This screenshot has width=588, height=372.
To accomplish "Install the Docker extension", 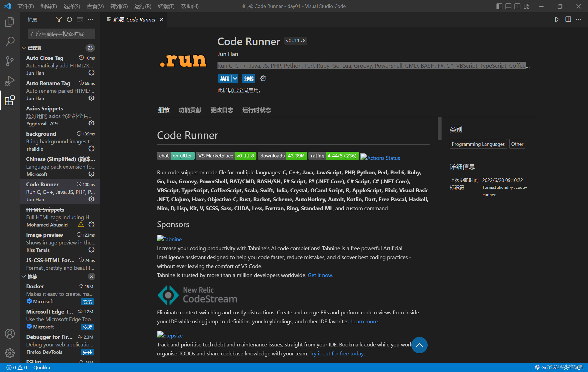I will pyautogui.click(x=87, y=302).
